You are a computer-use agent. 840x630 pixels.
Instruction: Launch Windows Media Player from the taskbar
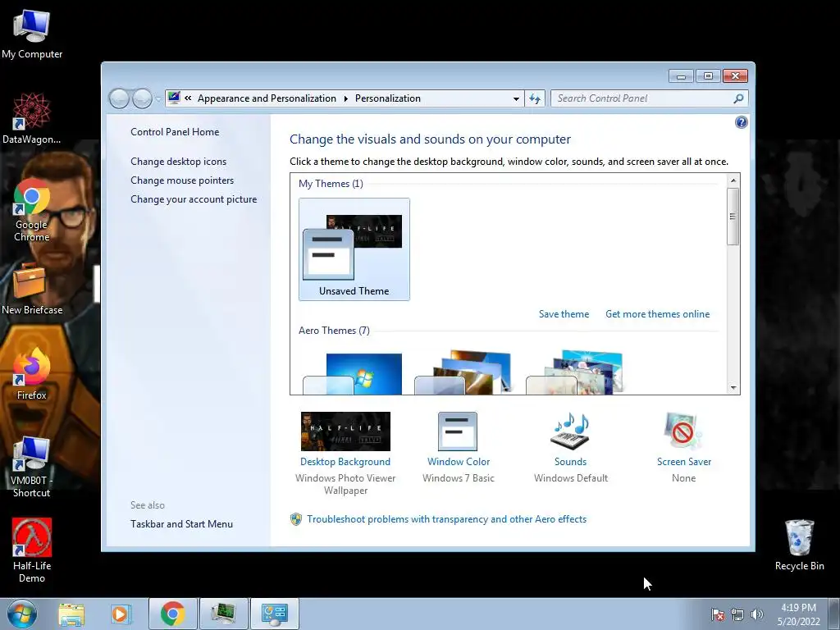tap(121, 614)
